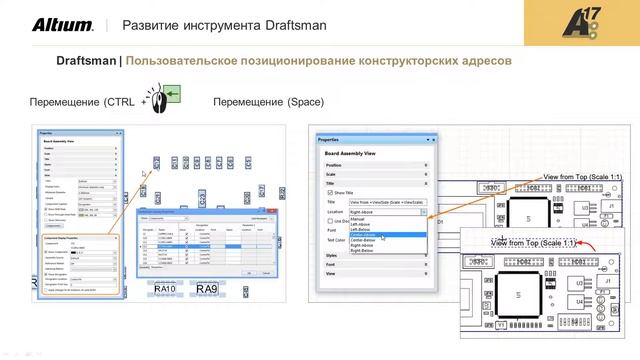
Task: Open the panel options arrow beside that close button
Action: [428, 140]
